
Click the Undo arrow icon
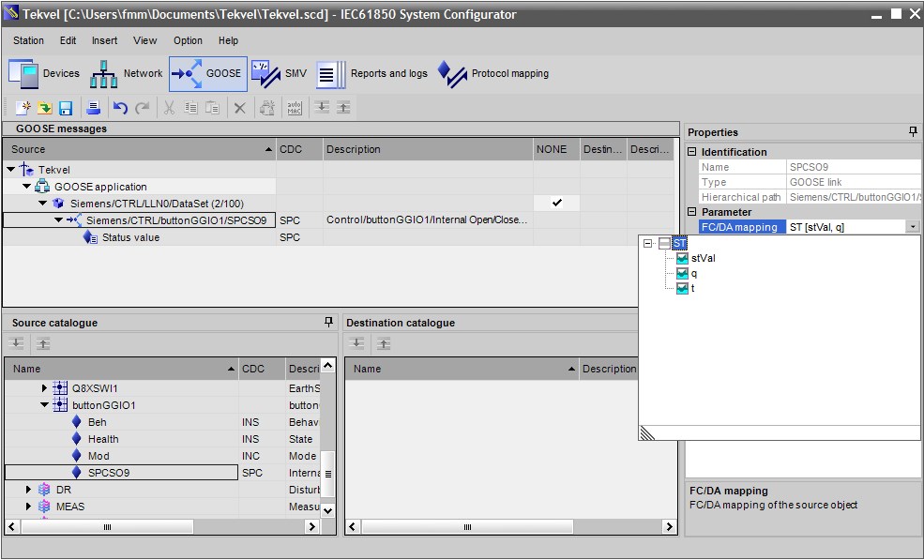tap(120, 108)
